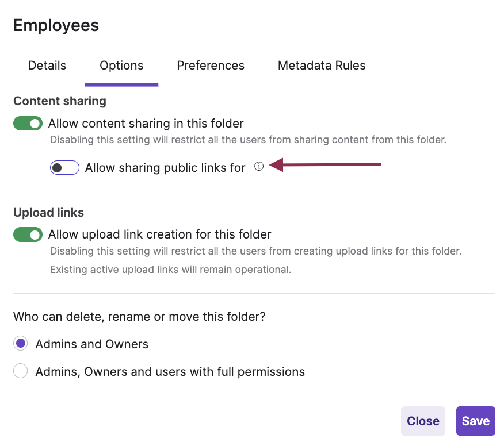Click the 'Admins and Owners' label text
The height and width of the screenshot is (446, 504).
point(92,344)
